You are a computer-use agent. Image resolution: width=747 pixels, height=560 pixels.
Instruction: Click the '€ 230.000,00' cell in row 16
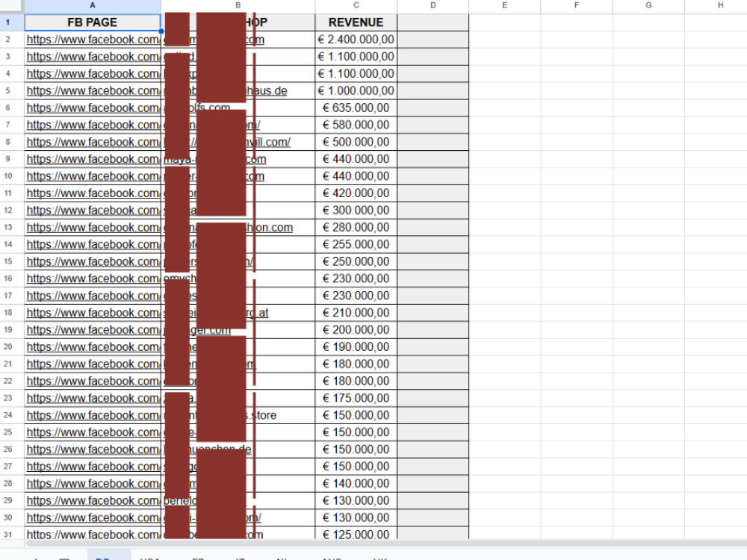coord(356,279)
